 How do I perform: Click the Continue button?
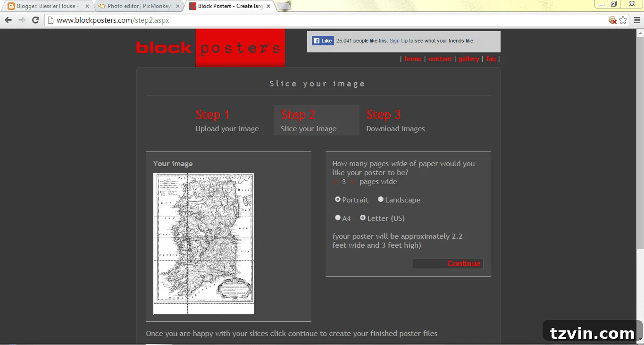pos(448,264)
